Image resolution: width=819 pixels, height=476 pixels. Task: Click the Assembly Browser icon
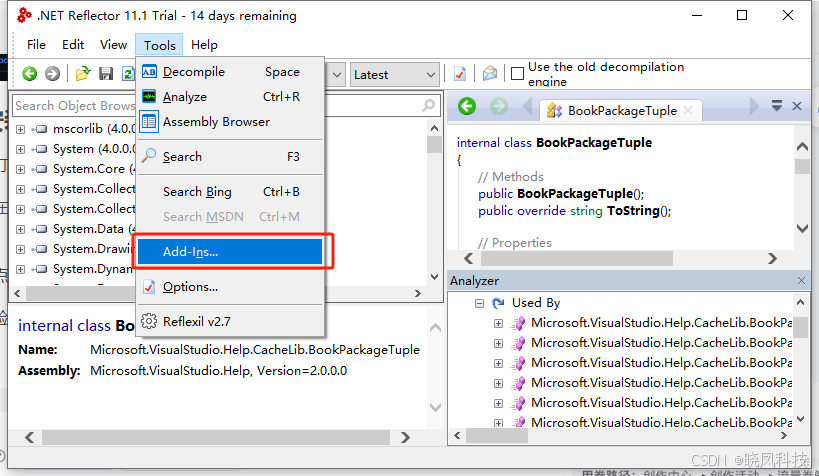[149, 121]
